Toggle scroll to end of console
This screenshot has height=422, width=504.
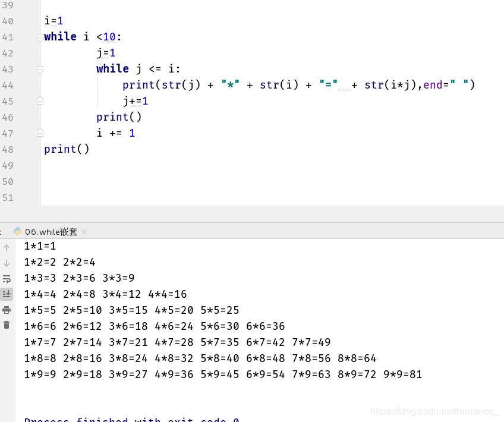7,294
